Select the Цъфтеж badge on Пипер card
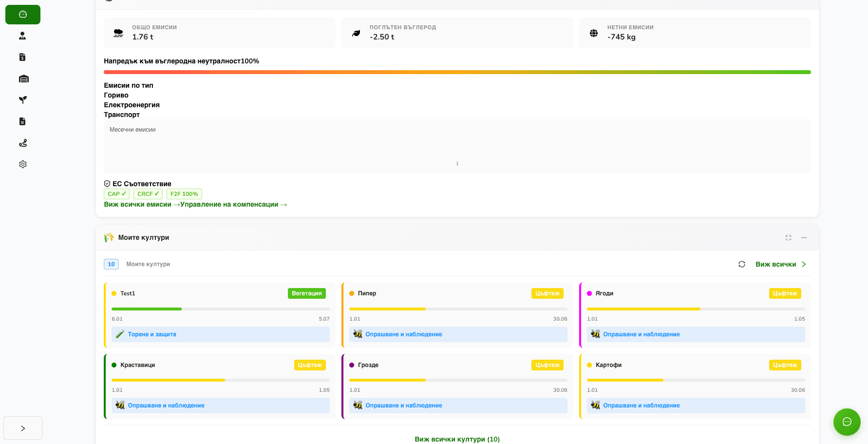 click(x=547, y=293)
